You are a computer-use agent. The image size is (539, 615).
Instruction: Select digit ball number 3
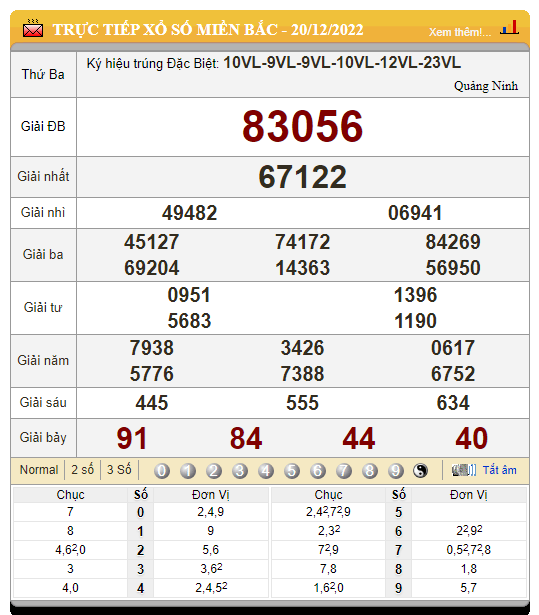(x=240, y=471)
